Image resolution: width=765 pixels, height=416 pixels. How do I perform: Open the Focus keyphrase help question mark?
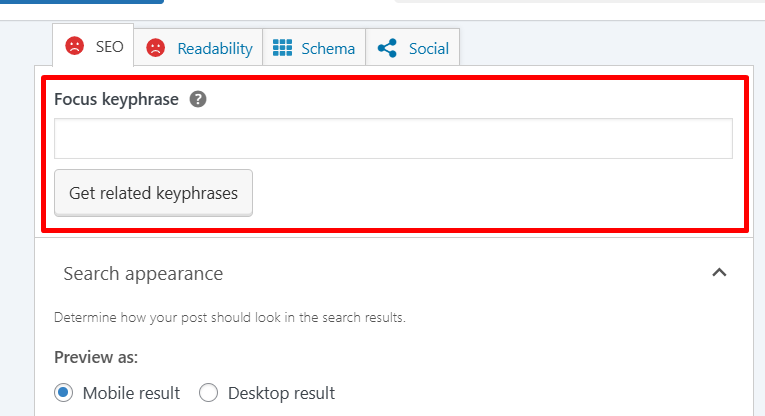pyautogui.click(x=198, y=99)
